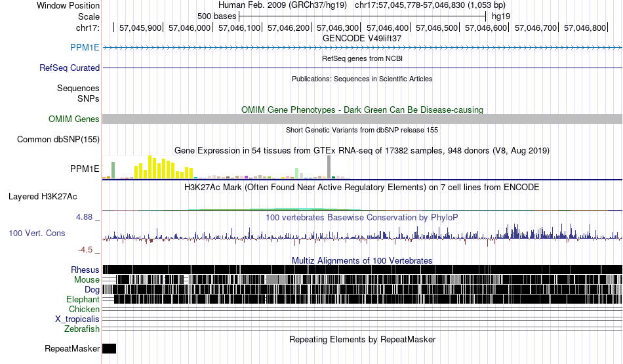
Task: Click the black RepeatMasker element block
Action: click(110, 348)
